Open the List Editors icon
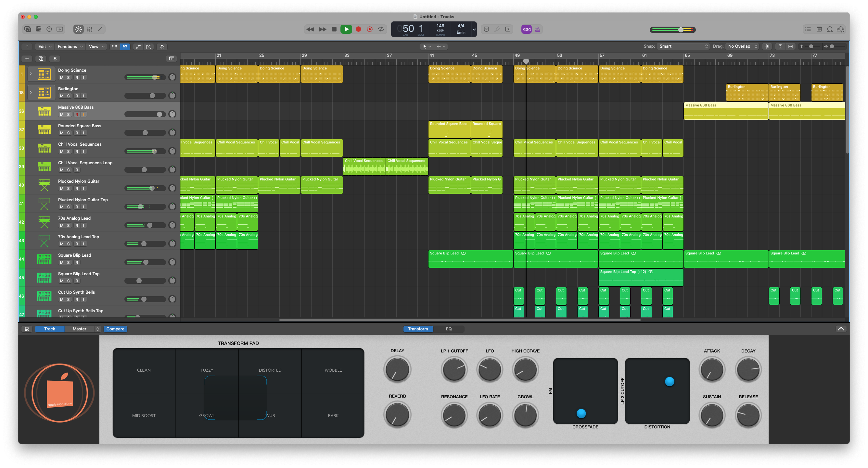This screenshot has width=868, height=468. tap(808, 29)
